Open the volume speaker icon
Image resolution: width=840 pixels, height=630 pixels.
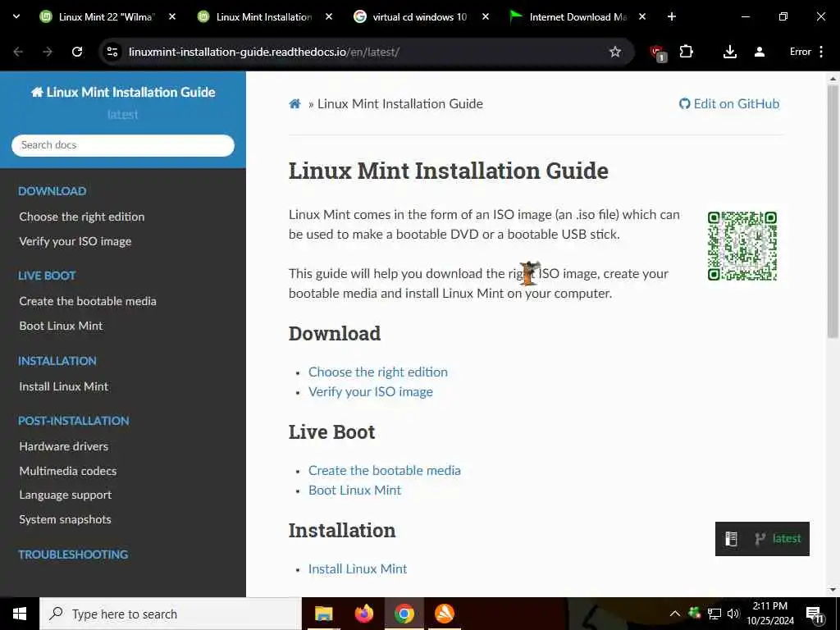733,614
